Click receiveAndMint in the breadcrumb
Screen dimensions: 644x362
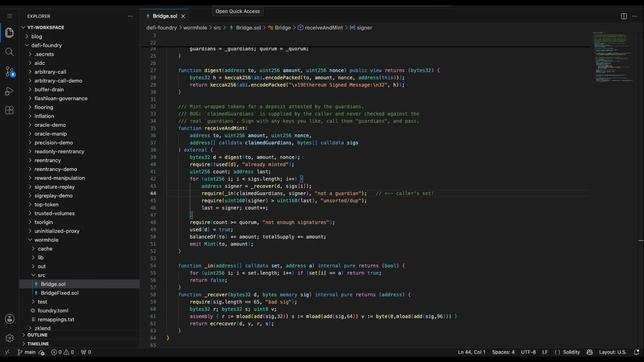tap(324, 28)
